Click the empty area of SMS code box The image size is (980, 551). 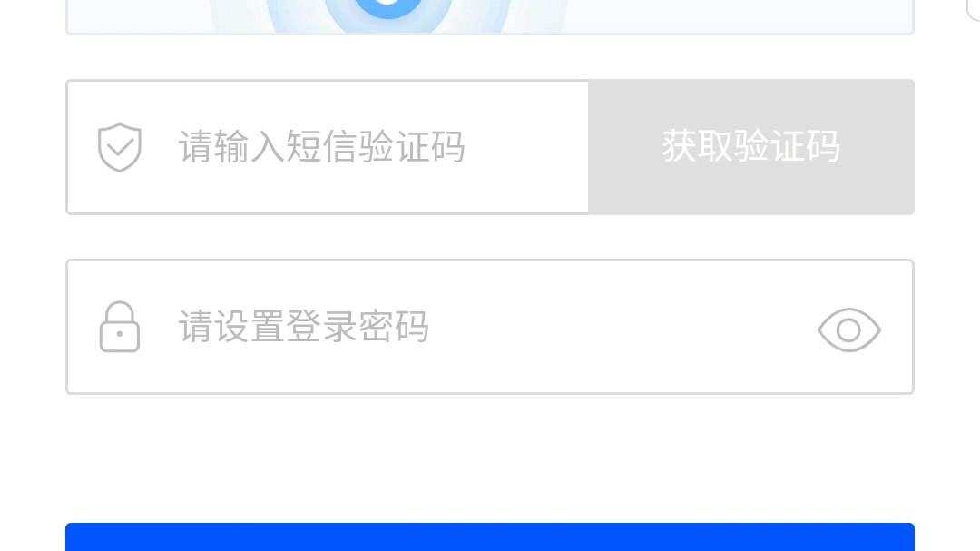tap(525, 147)
